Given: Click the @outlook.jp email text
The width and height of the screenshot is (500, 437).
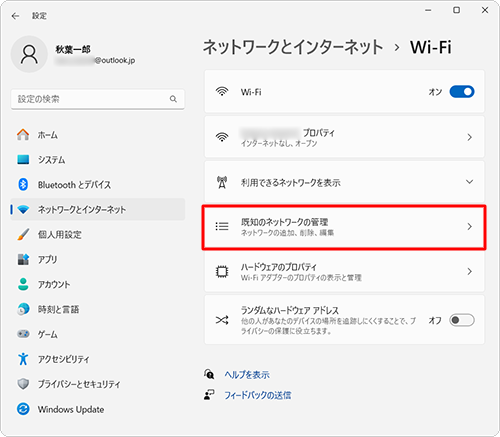Looking at the screenshot, I should [x=115, y=60].
